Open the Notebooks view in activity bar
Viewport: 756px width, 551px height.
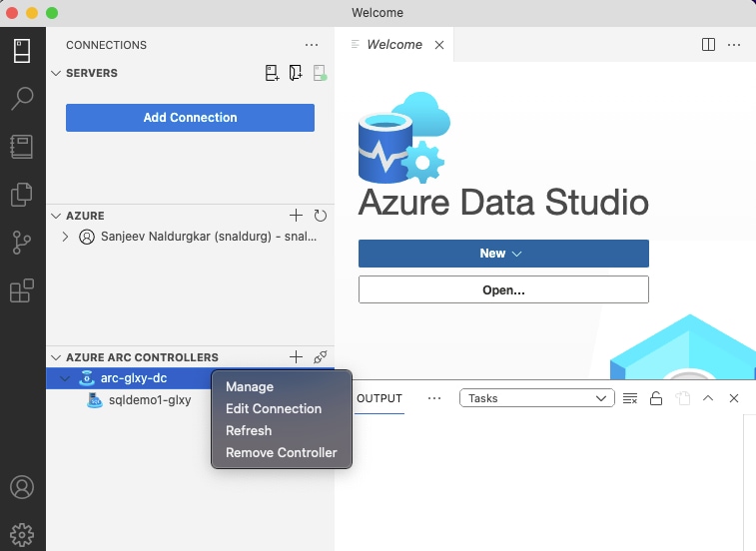point(22,147)
